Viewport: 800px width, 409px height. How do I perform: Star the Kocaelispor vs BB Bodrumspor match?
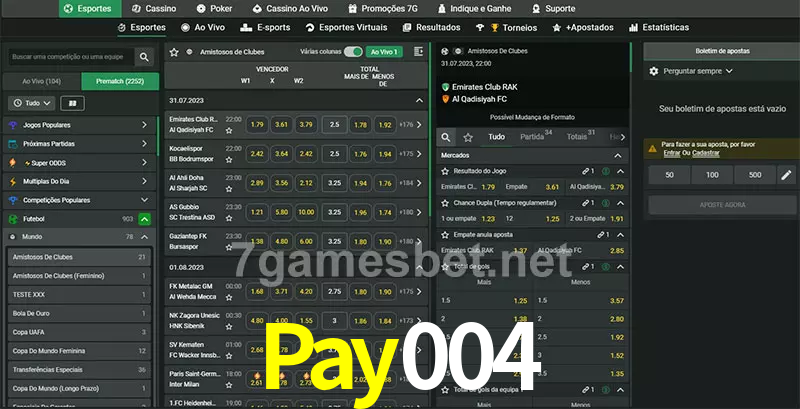coord(229,160)
